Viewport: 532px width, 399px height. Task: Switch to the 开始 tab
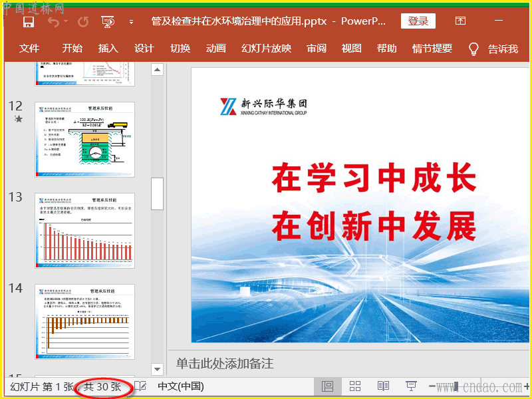pos(72,49)
